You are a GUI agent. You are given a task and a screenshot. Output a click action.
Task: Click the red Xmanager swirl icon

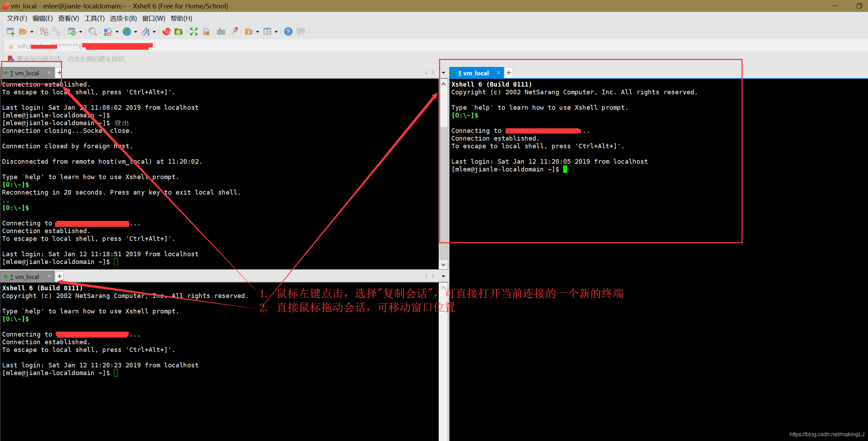coord(166,32)
